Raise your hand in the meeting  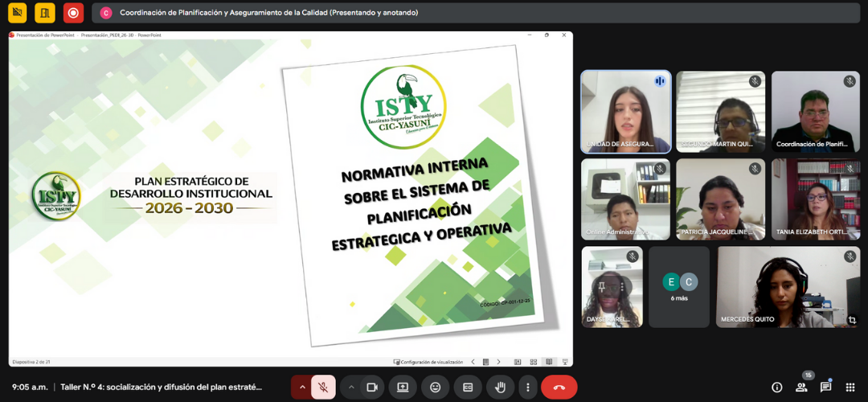coord(500,387)
